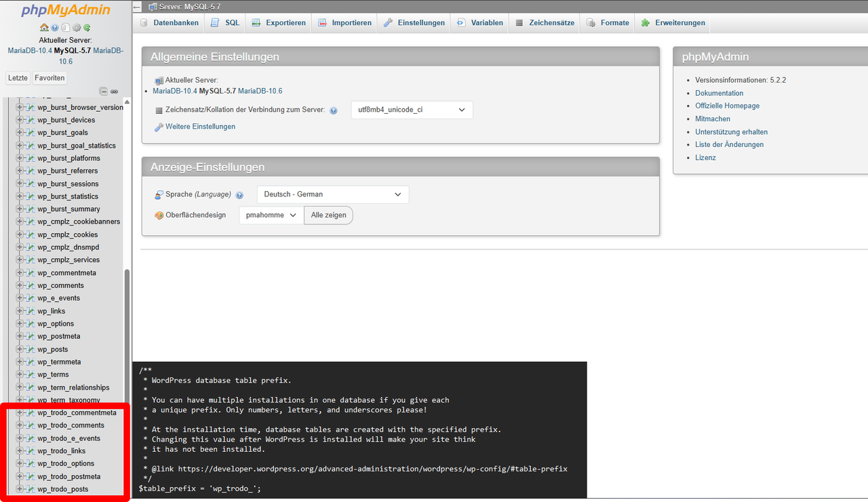Open the Offizielle Homepage link
868x502 pixels.
(x=728, y=106)
